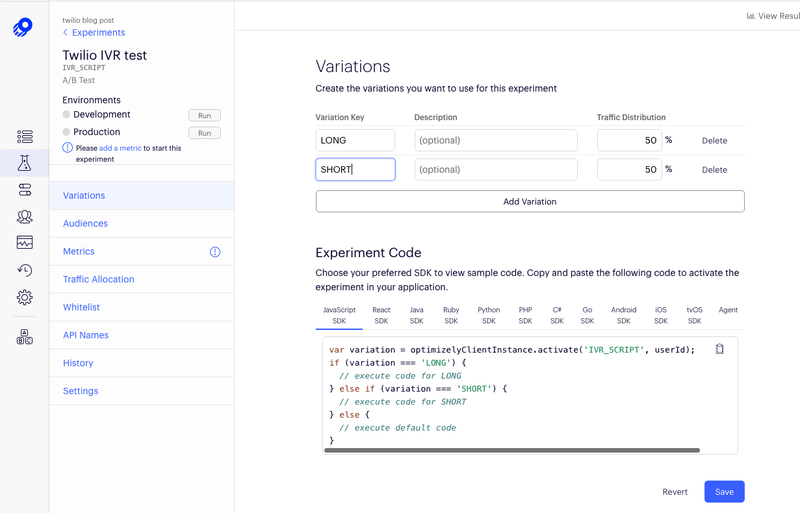Select the PHP SDK tab
The width and height of the screenshot is (800, 513).
point(526,315)
